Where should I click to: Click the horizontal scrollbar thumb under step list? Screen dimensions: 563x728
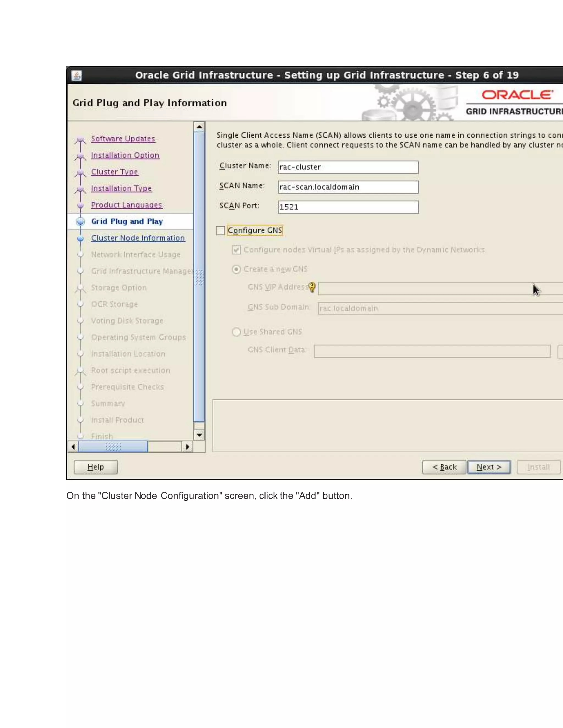point(113,447)
